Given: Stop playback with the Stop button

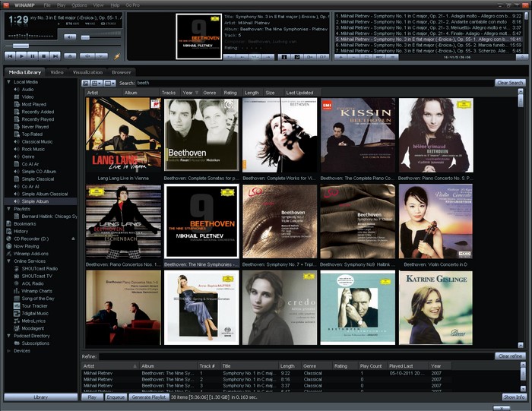Looking at the screenshot, I should (44, 56).
